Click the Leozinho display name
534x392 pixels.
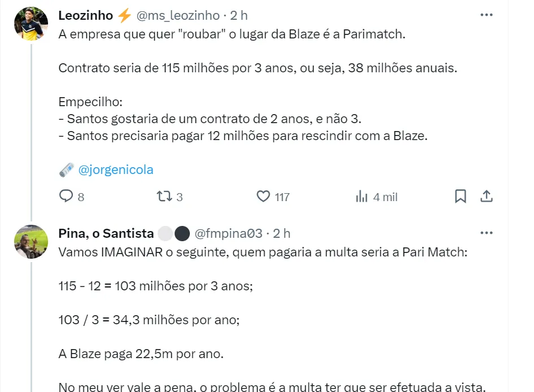[x=86, y=15]
